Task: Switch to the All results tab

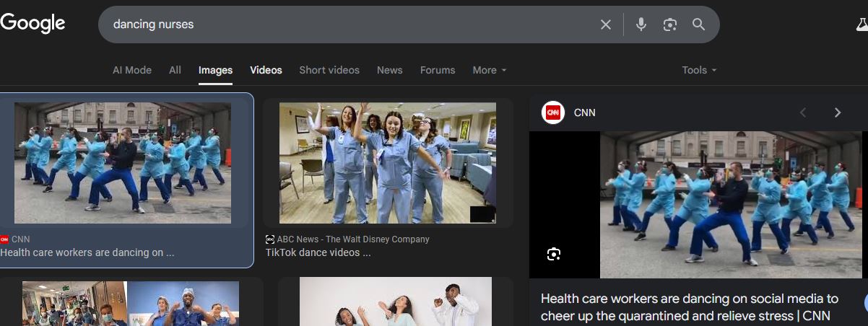Action: point(175,70)
